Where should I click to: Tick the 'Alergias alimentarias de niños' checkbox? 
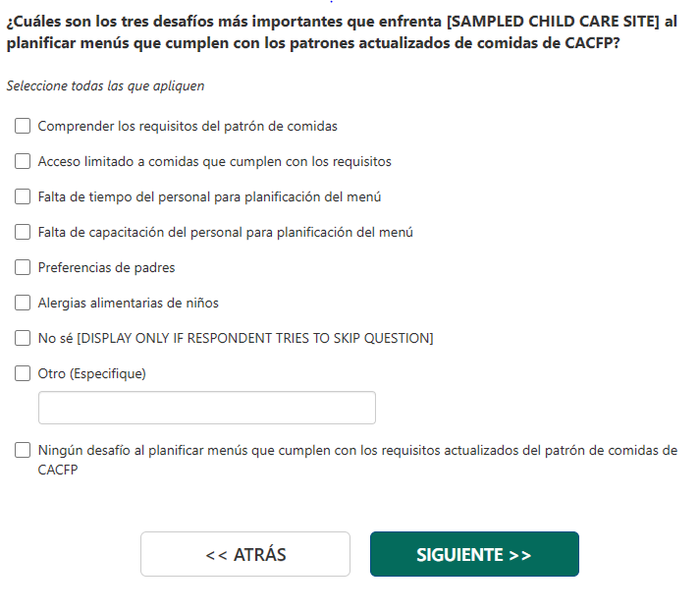(x=23, y=303)
